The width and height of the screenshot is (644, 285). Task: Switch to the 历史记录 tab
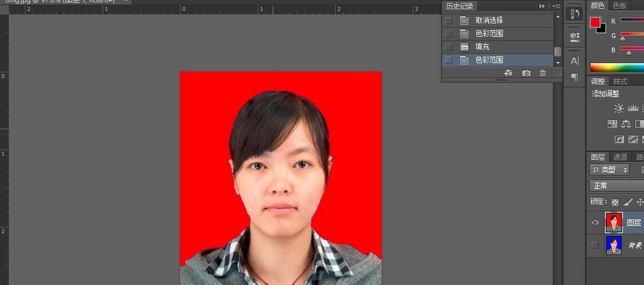pyautogui.click(x=459, y=6)
